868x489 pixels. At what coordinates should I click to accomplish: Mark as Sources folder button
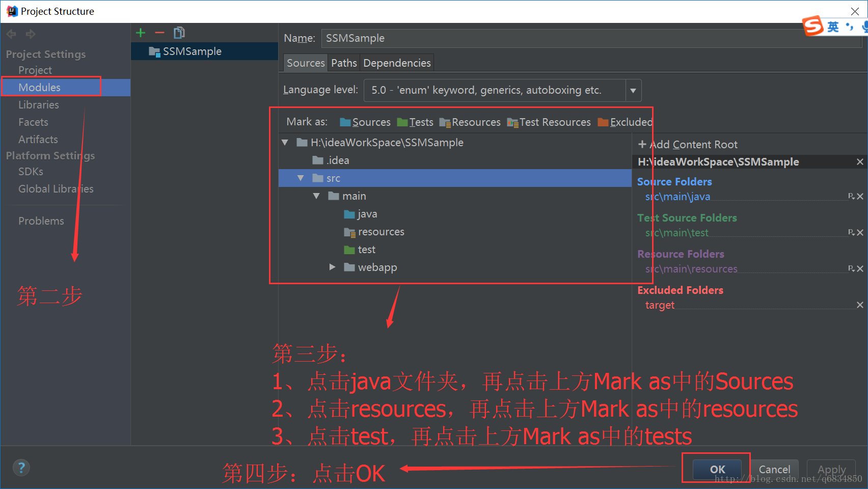(365, 122)
